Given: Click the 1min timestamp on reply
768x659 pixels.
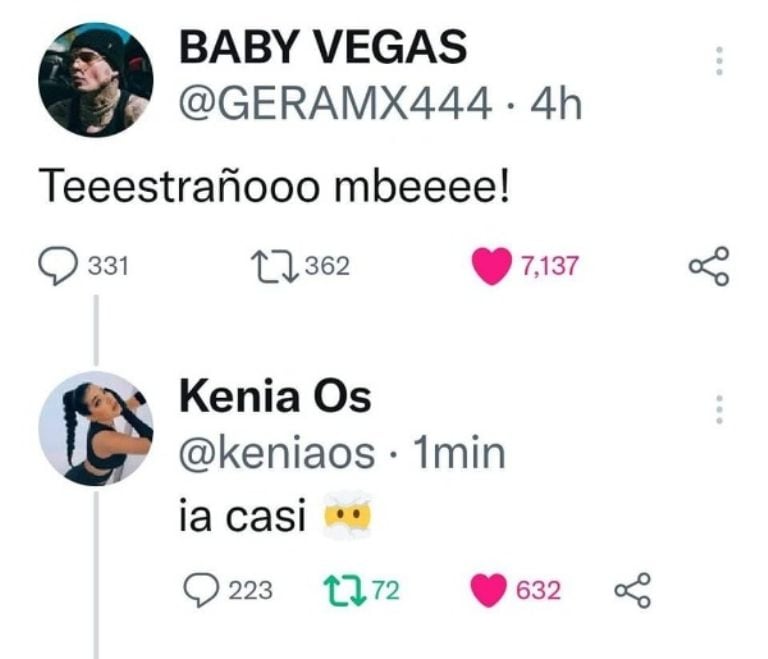Looking at the screenshot, I should pos(458,454).
